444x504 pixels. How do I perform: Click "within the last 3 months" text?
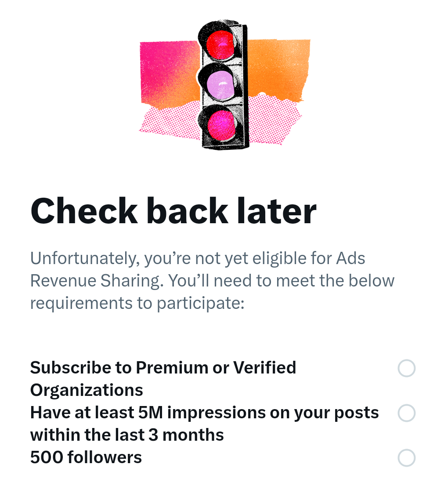(x=127, y=435)
